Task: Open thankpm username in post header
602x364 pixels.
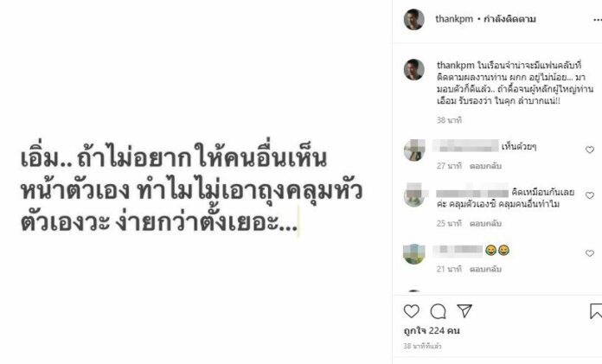Action: pos(454,19)
